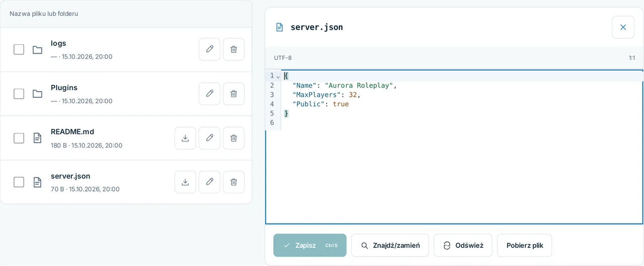Edit server.json using the pencil icon

209,182
